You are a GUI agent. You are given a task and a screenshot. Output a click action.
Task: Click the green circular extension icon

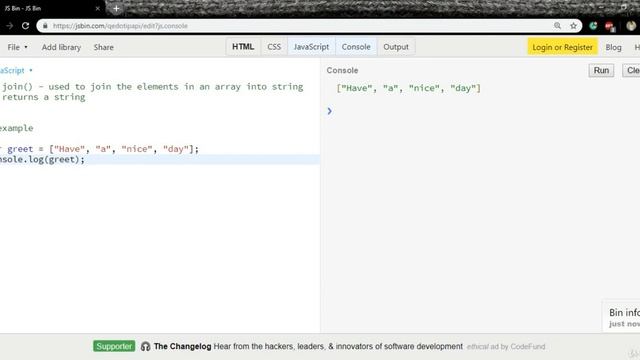click(593, 26)
